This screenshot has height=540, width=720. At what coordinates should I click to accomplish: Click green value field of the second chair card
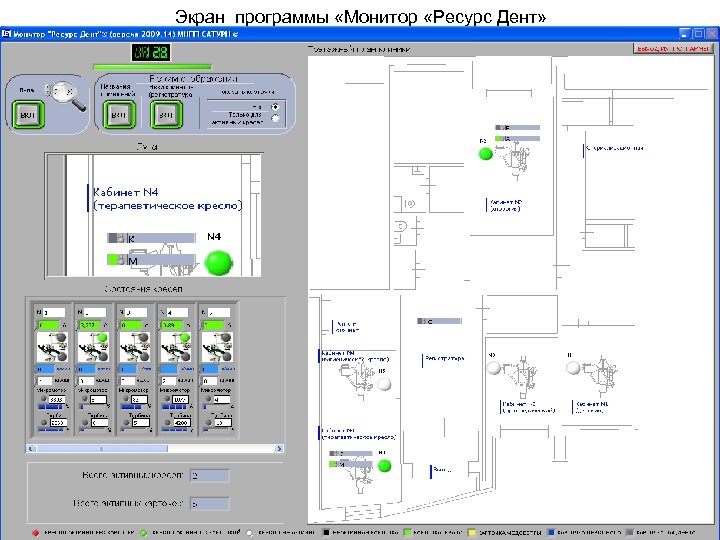click(90, 325)
